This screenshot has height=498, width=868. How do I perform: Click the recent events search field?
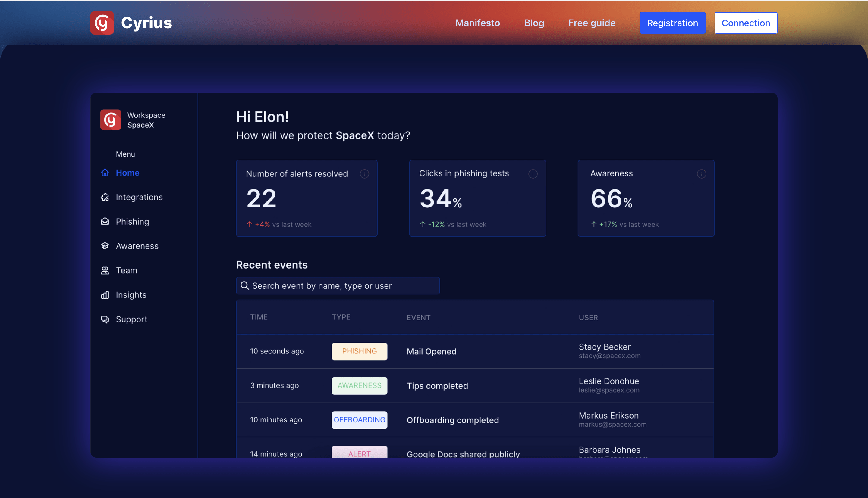pos(338,286)
